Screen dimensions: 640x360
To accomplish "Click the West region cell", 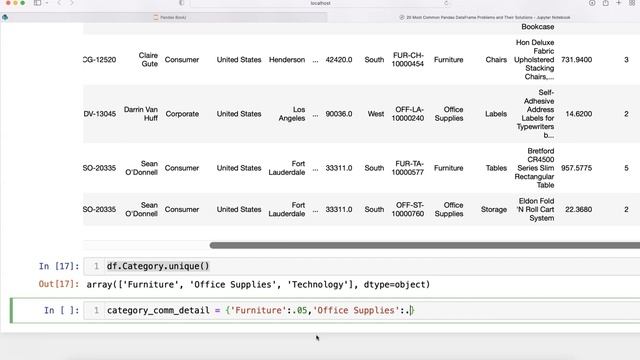I will 376,114.
